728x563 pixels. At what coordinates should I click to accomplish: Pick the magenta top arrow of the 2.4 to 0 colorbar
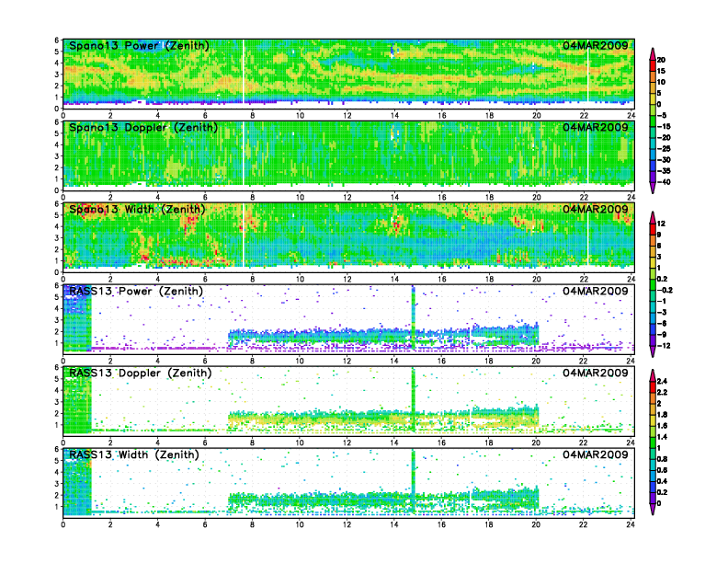(x=653, y=375)
